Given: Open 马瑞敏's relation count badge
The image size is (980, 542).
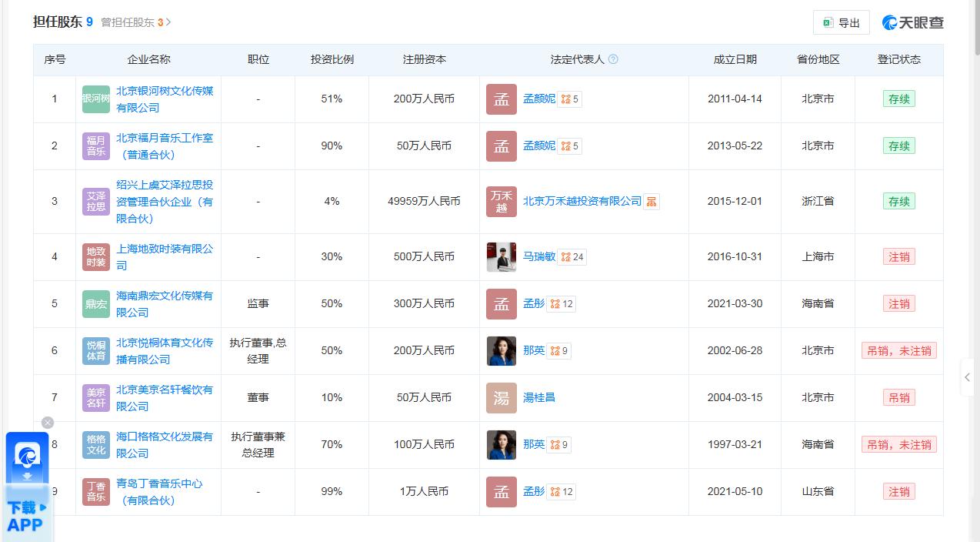Looking at the screenshot, I should click(x=572, y=257).
